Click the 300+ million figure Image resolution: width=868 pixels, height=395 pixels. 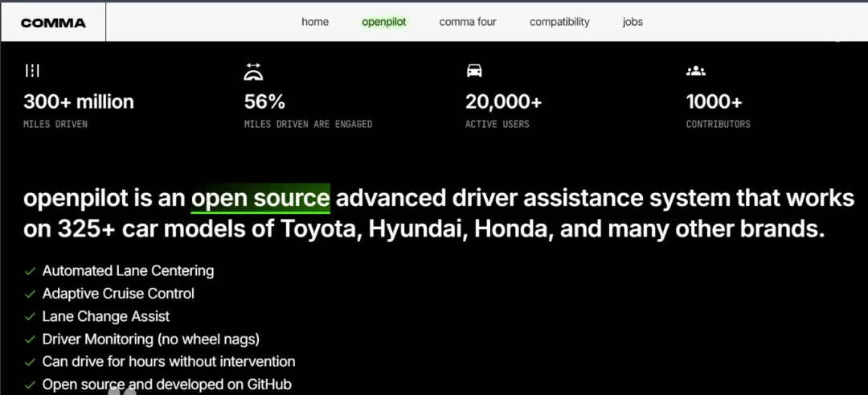pyautogui.click(x=79, y=102)
